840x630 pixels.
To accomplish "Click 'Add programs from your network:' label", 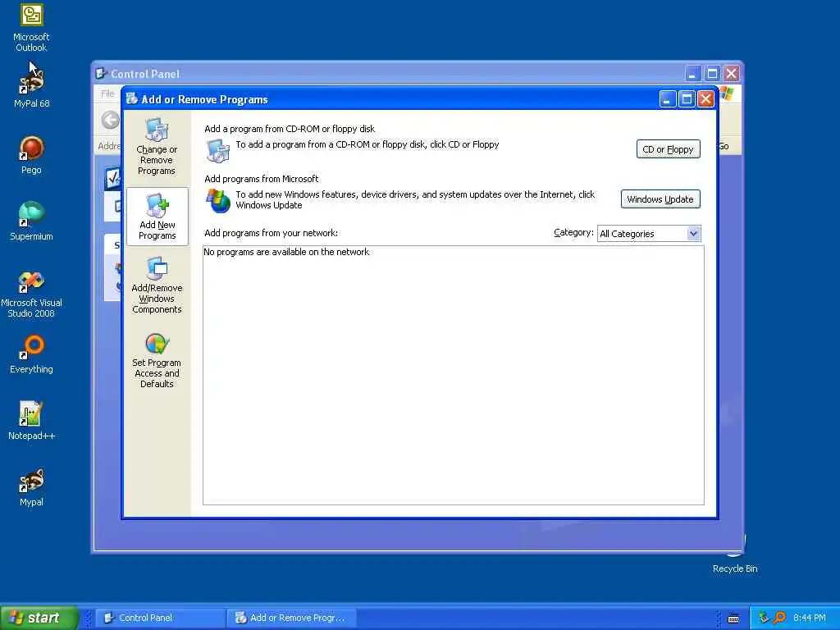I will coord(271,233).
